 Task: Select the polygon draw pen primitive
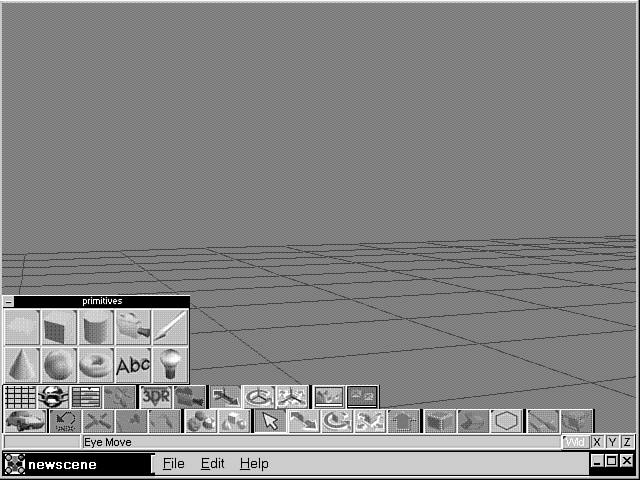click(x=170, y=327)
